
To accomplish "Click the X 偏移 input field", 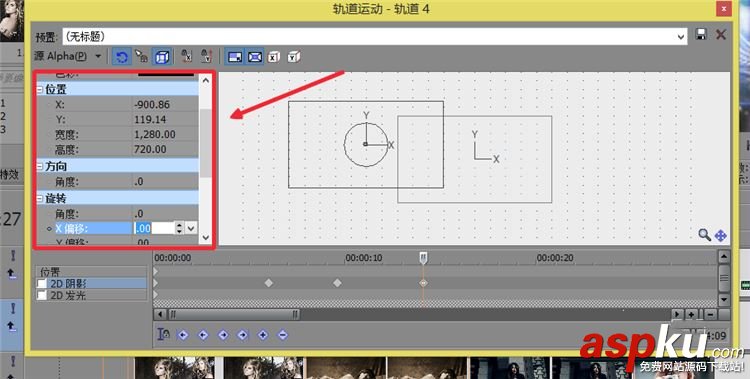I will coord(154,228).
